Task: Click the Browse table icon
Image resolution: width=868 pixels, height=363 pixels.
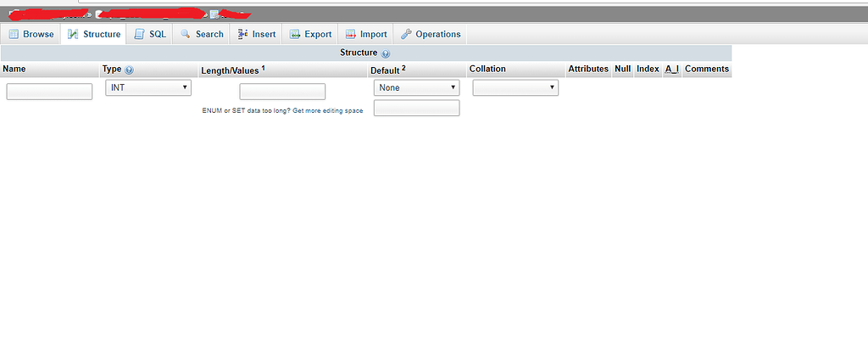Action: point(14,34)
